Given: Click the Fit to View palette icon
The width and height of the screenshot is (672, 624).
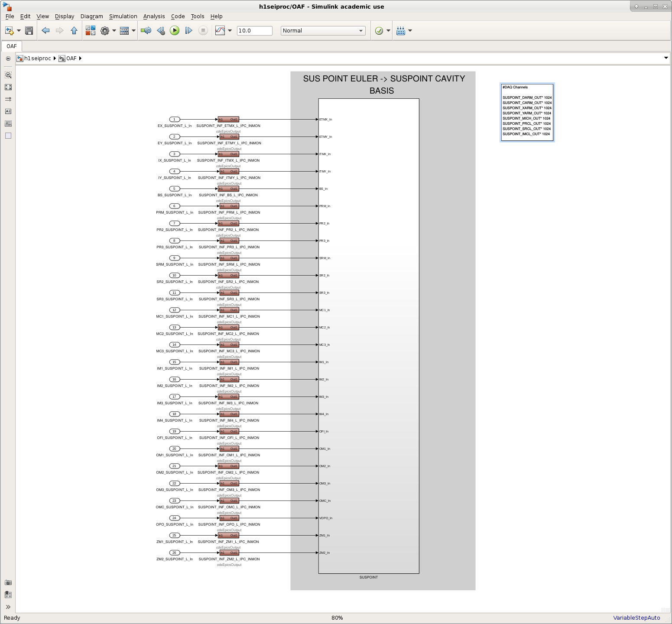Looking at the screenshot, I should coord(8,87).
